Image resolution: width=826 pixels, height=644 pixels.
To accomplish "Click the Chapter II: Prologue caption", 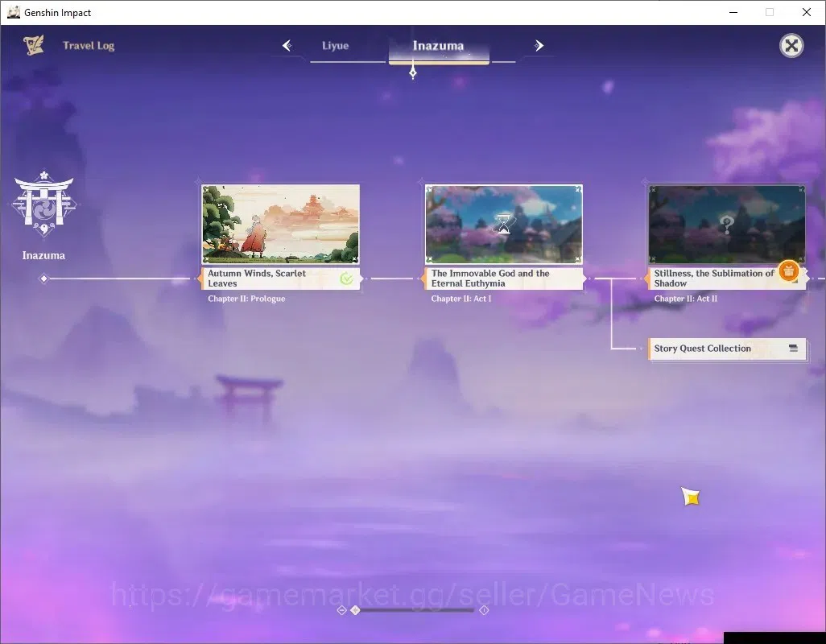I will (x=246, y=299).
